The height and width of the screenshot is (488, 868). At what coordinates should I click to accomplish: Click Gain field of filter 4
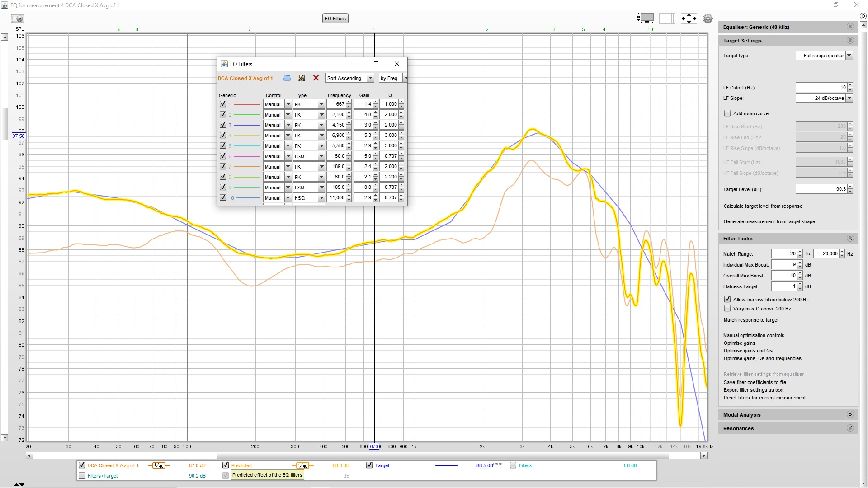click(x=363, y=135)
